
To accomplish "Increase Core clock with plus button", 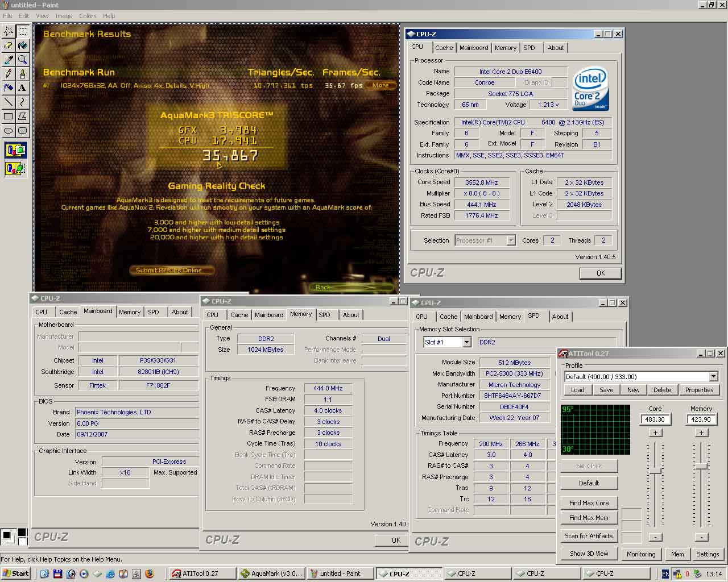I will 655,433.
